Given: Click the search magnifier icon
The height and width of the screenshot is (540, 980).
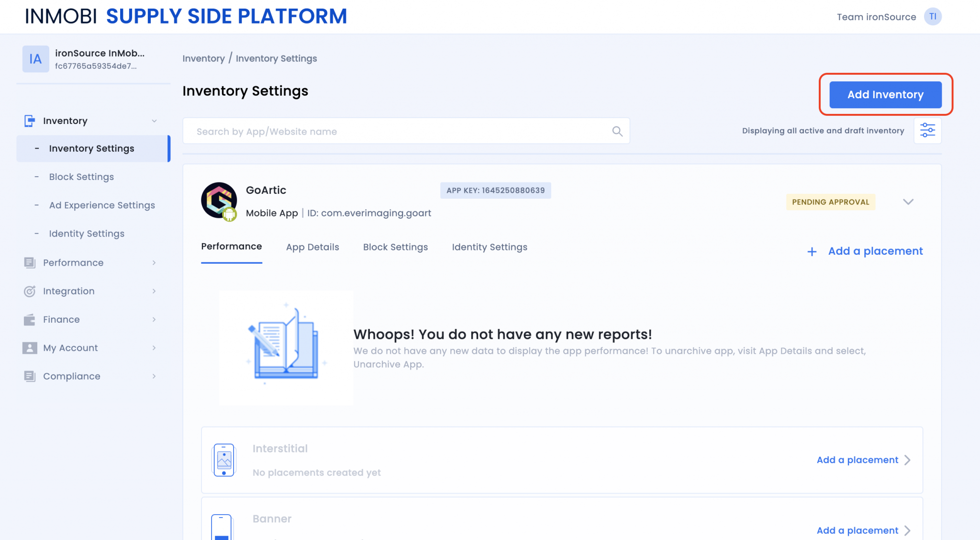Looking at the screenshot, I should coord(617,131).
